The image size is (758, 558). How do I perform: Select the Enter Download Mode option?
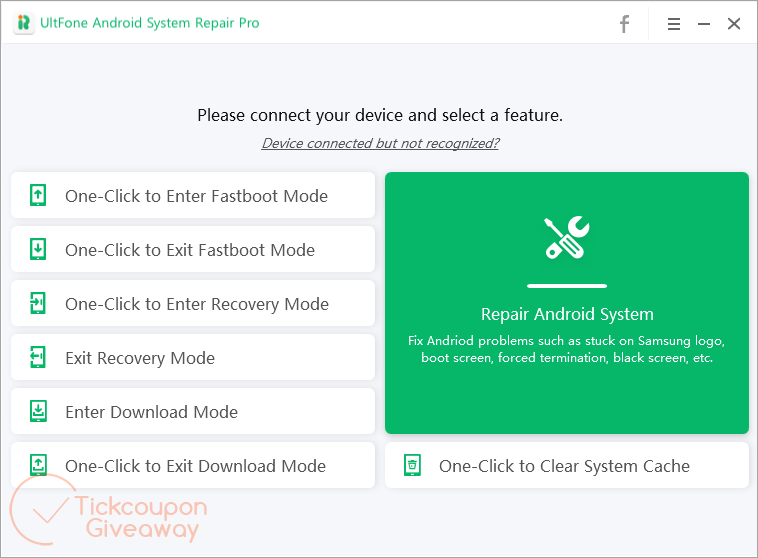tap(193, 411)
